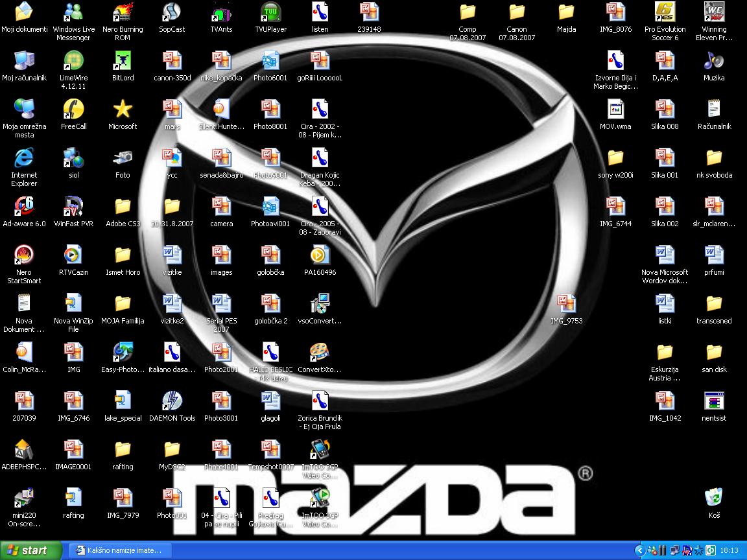Open the Ad-aware 6.0 shortcut
Image resolution: width=747 pixels, height=560 pixels.
point(24,207)
